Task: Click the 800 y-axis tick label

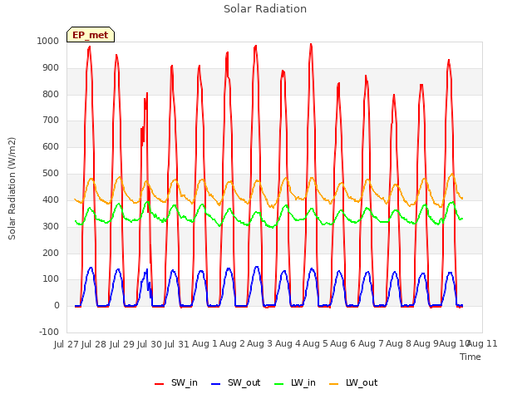Action: pos(51,94)
